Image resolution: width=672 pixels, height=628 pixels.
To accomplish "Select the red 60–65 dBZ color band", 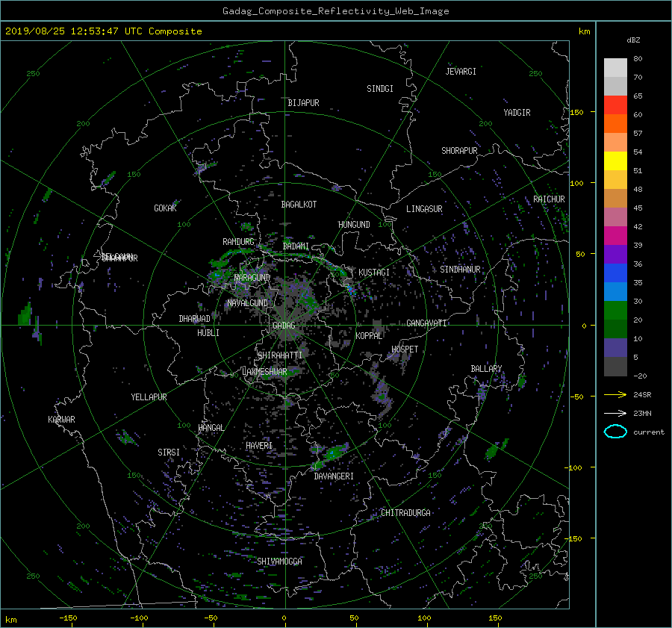I will [615, 105].
